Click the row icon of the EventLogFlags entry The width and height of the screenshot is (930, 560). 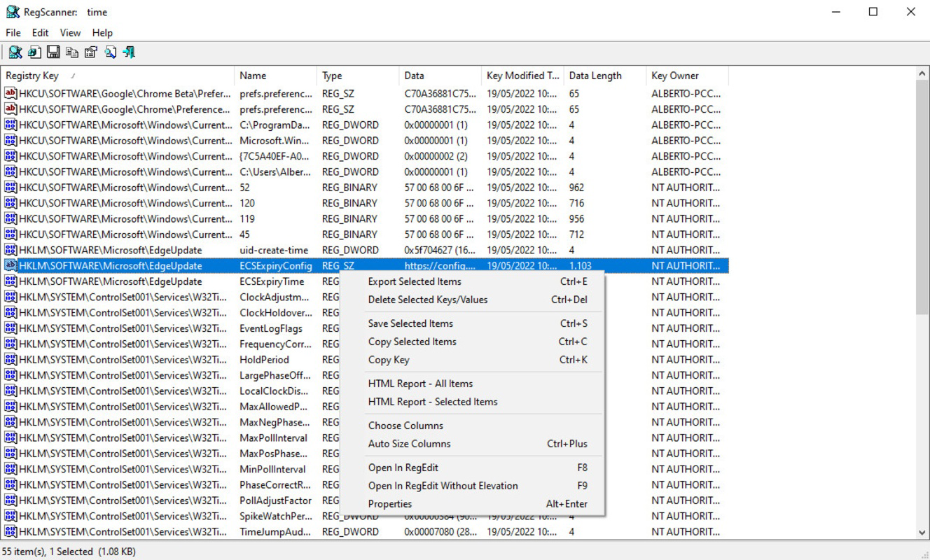coord(11,328)
